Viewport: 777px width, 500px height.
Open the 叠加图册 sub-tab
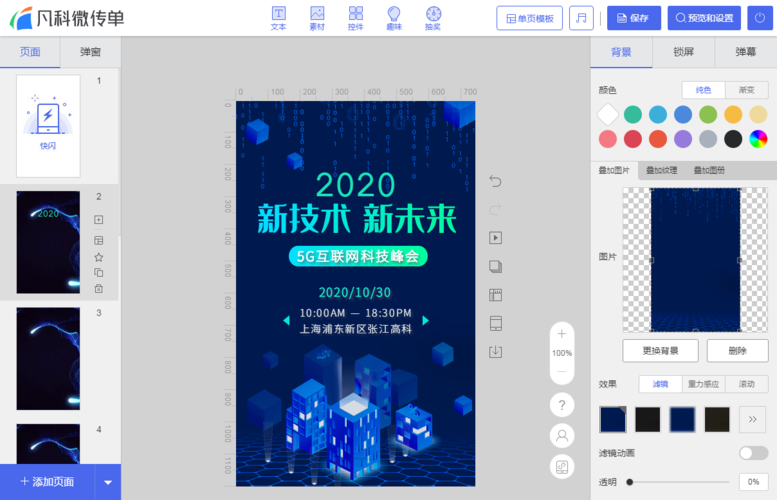click(x=709, y=170)
